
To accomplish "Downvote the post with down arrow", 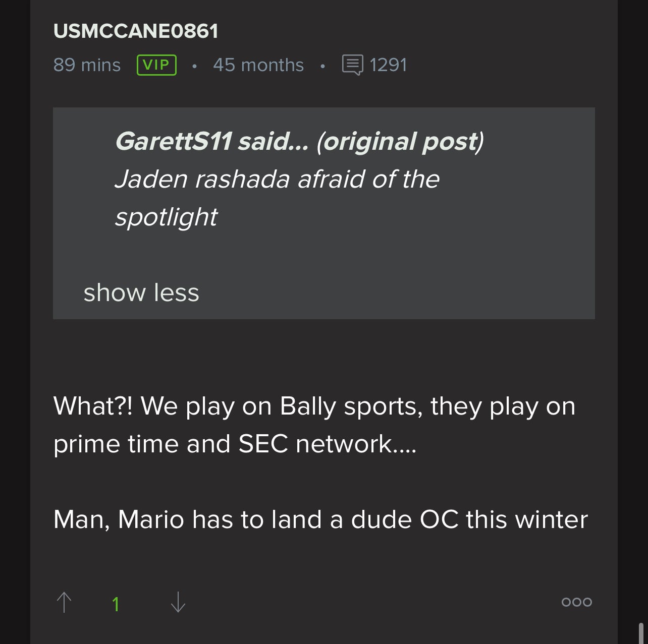I will pyautogui.click(x=178, y=602).
